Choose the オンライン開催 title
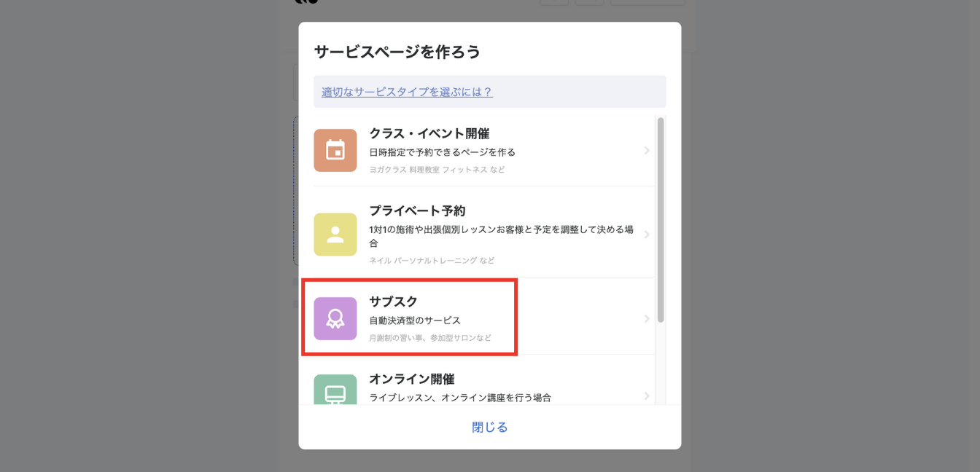The image size is (980, 472). (411, 379)
